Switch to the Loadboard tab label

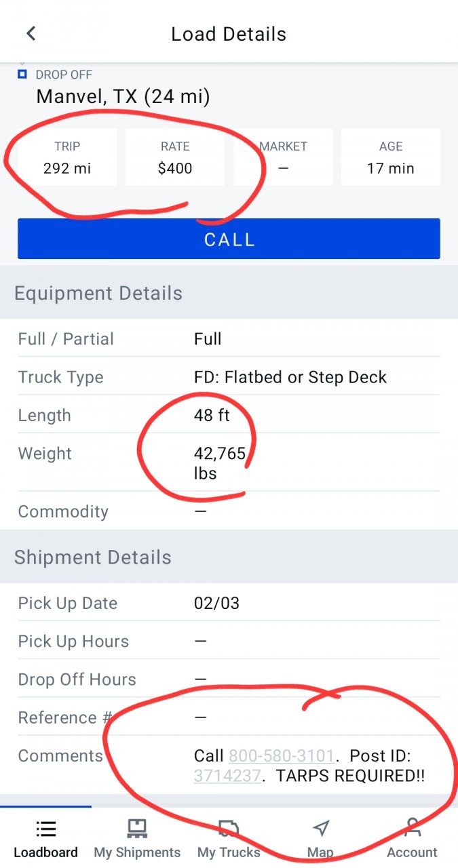pos(45,852)
